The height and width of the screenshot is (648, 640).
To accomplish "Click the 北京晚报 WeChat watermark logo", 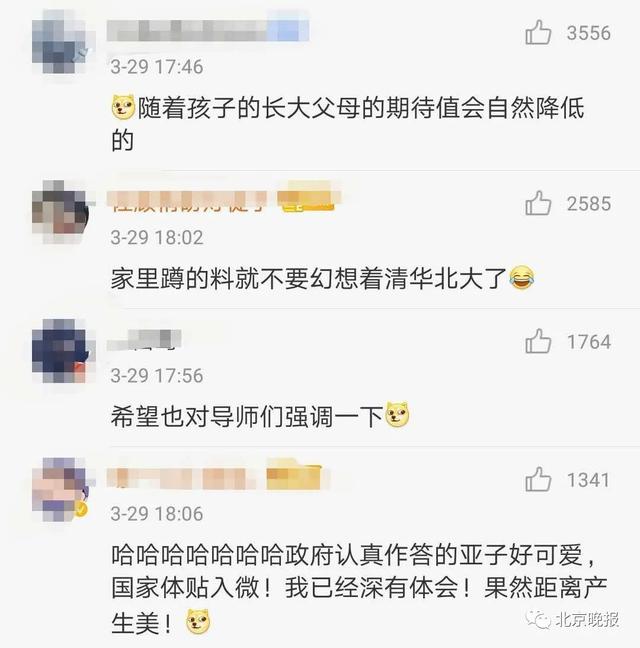I will tap(573, 619).
